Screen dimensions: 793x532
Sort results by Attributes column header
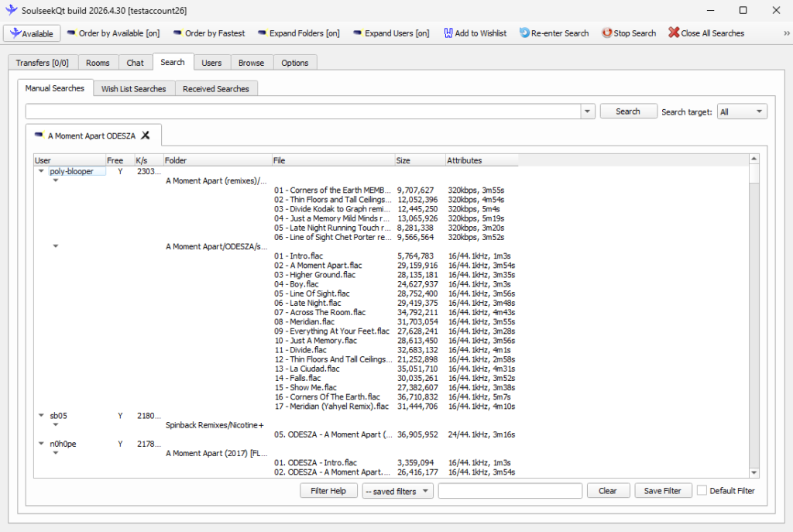click(482, 160)
